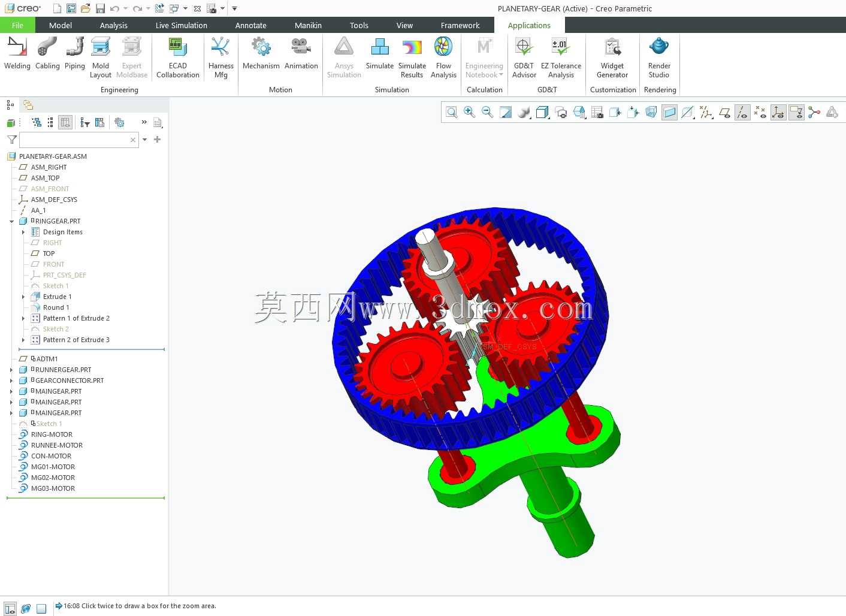Expand GEARCONNECTOR.PRT node

click(x=11, y=381)
